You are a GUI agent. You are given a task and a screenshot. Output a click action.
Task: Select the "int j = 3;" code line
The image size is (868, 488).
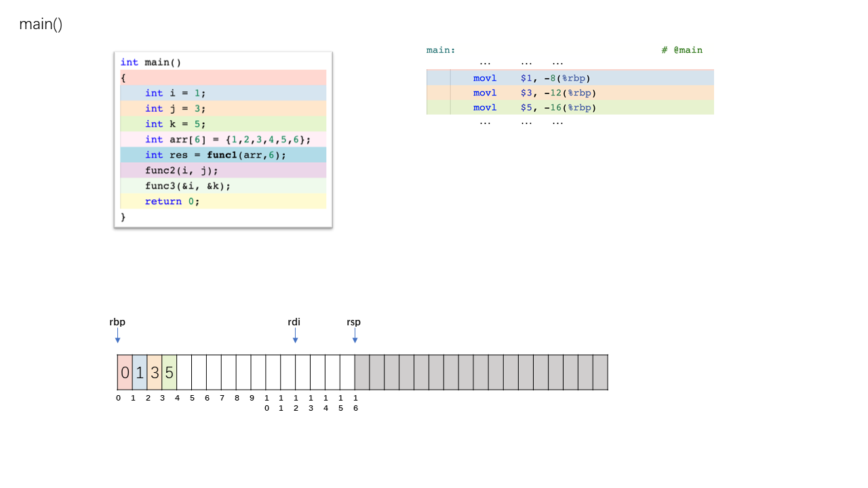(223, 108)
